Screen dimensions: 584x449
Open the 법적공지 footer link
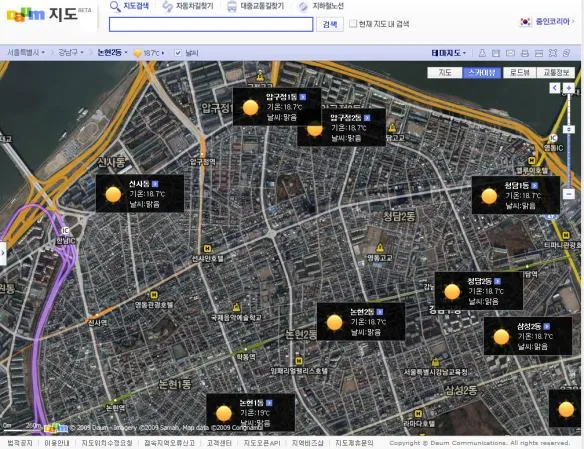[20, 443]
